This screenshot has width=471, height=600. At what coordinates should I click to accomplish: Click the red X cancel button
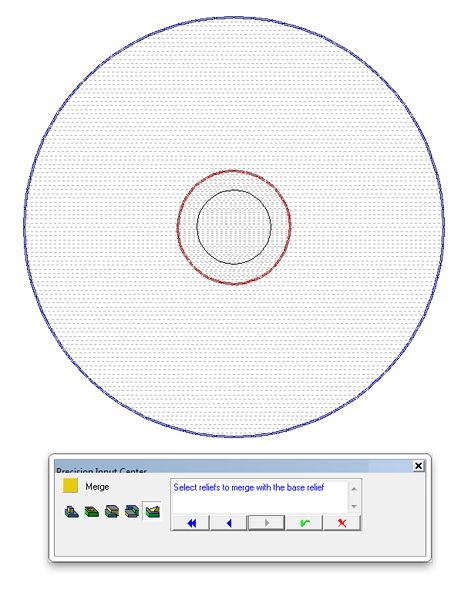pos(342,523)
